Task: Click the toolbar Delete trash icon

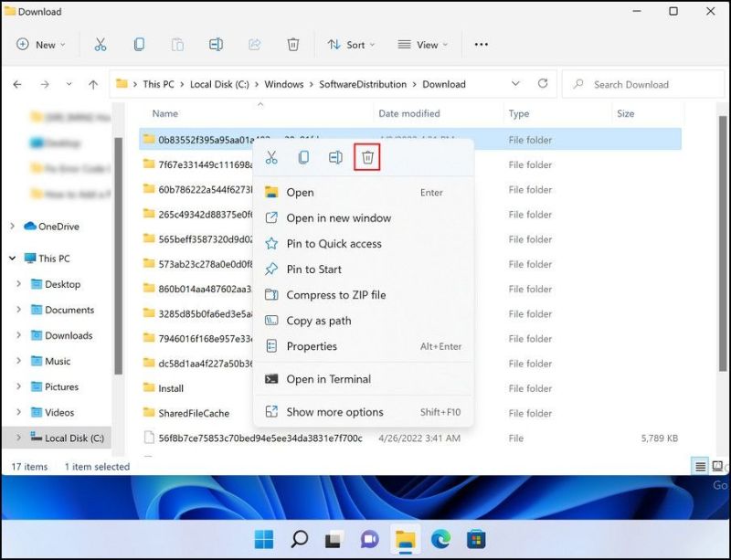Action: (292, 45)
